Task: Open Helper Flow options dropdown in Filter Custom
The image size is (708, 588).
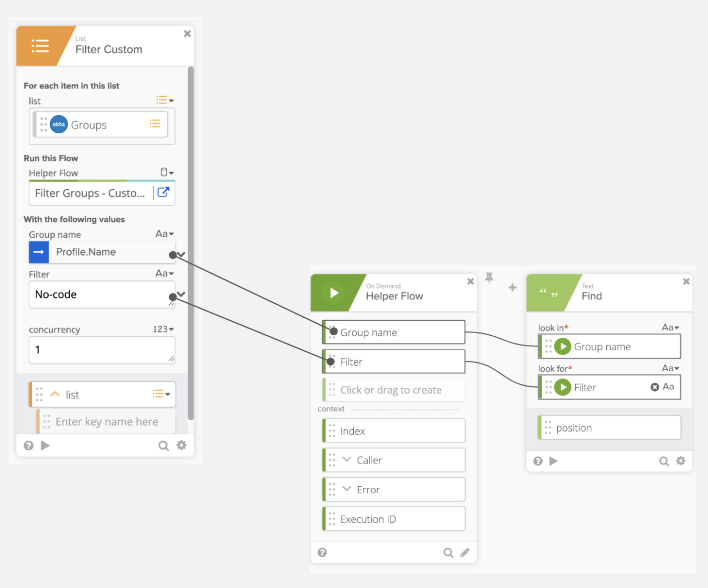Action: click(167, 173)
